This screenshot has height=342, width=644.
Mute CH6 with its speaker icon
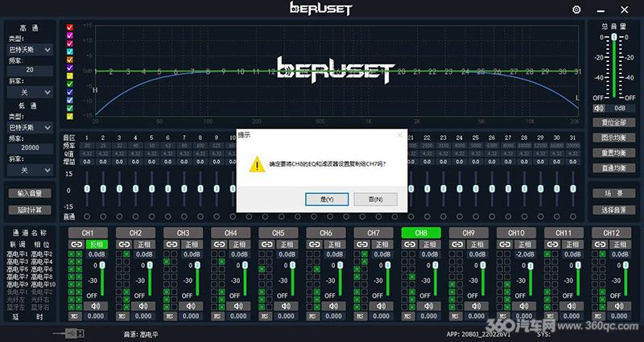334,307
